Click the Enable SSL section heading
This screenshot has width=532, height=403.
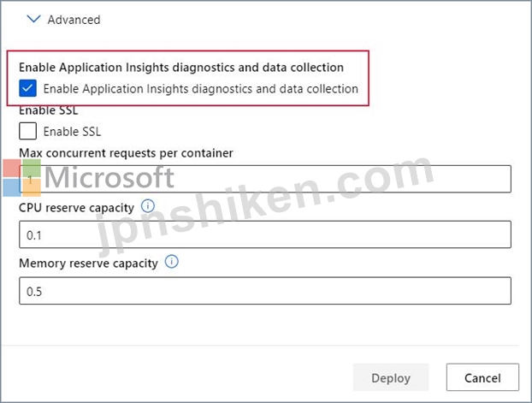tap(49, 110)
